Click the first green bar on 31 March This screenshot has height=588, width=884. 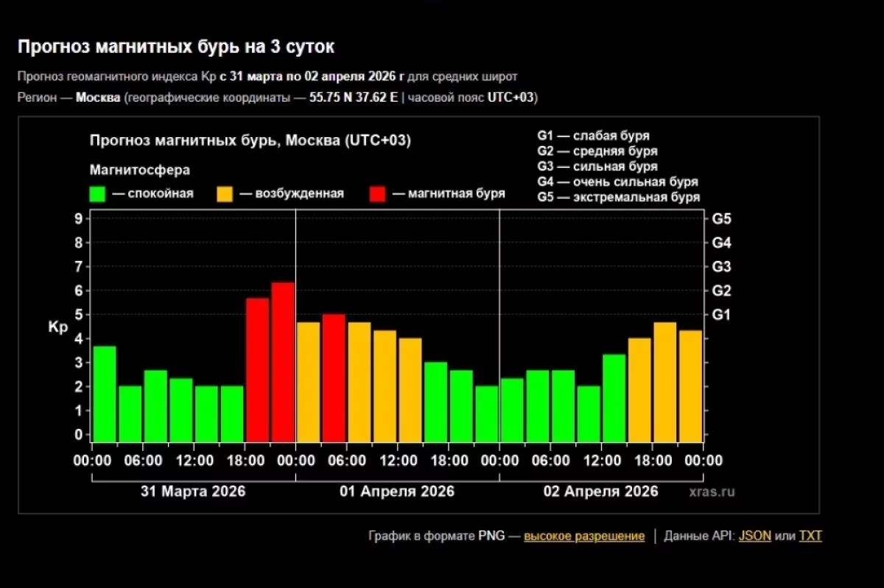click(x=105, y=393)
